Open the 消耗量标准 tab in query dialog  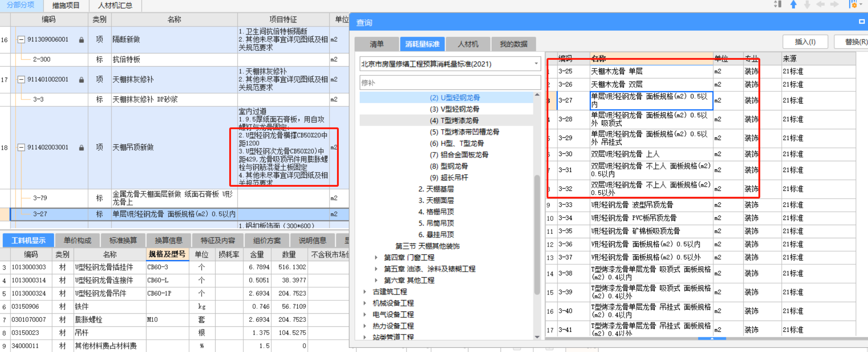(x=422, y=44)
